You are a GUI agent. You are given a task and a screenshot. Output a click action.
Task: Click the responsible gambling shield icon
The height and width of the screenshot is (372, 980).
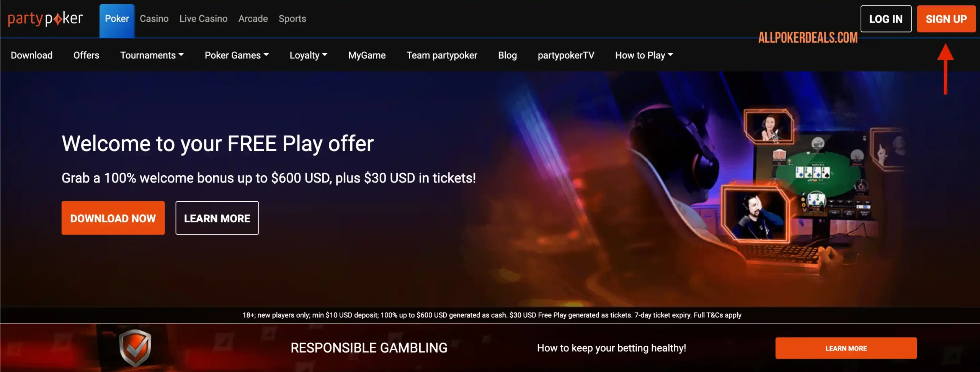click(x=135, y=348)
